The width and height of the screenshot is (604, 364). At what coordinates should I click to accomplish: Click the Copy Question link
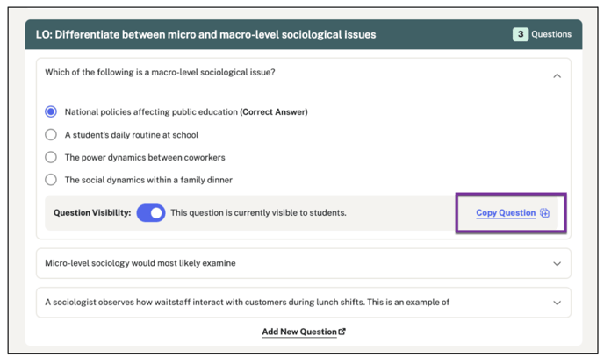click(505, 213)
